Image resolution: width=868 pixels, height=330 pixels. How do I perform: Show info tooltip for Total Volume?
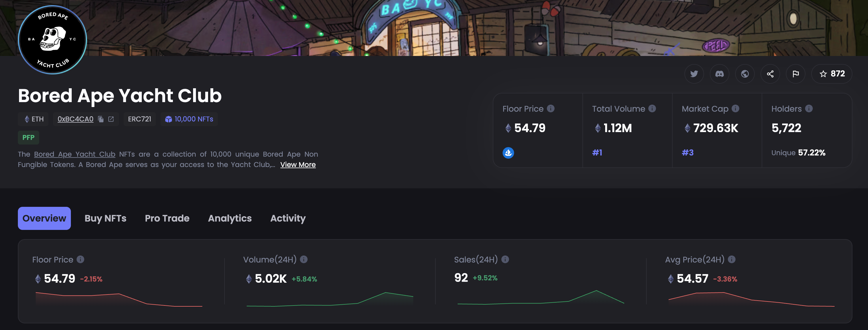(652, 109)
